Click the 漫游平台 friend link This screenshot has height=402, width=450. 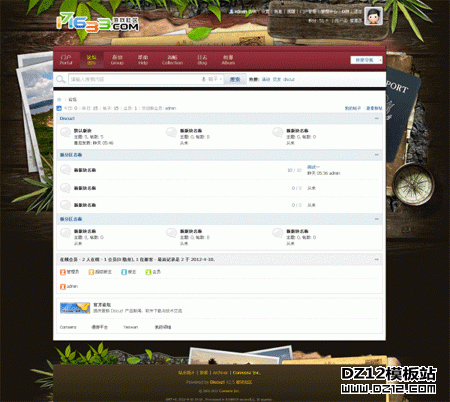click(x=100, y=327)
